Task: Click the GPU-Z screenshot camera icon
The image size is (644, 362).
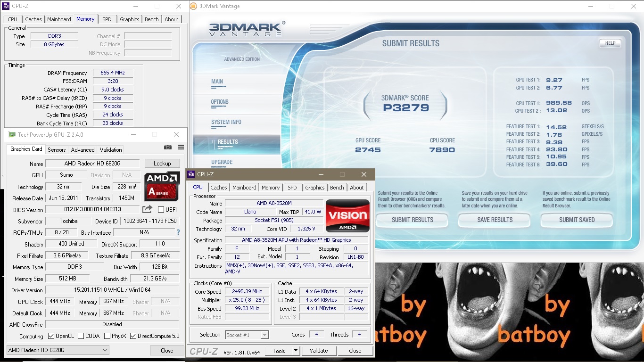Action: [x=167, y=148]
